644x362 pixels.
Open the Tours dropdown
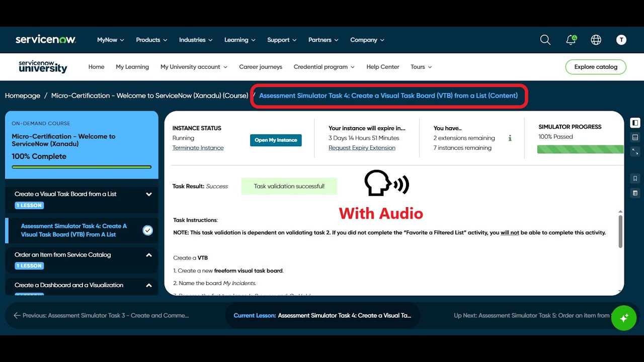pyautogui.click(x=421, y=67)
